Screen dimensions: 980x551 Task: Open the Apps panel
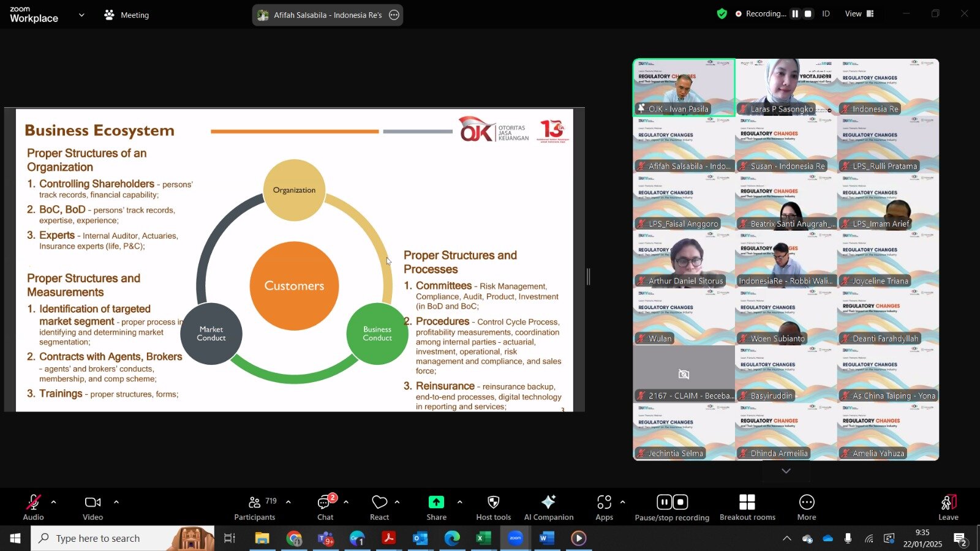pos(605,508)
